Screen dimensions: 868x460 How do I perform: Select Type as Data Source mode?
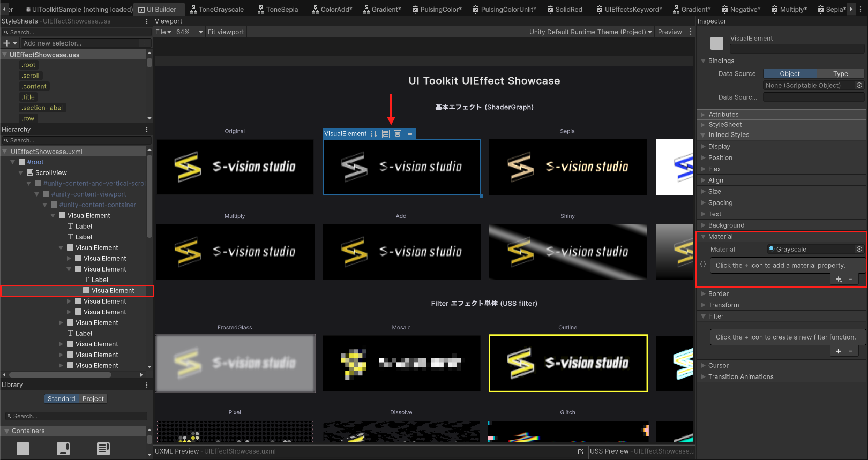click(x=841, y=74)
